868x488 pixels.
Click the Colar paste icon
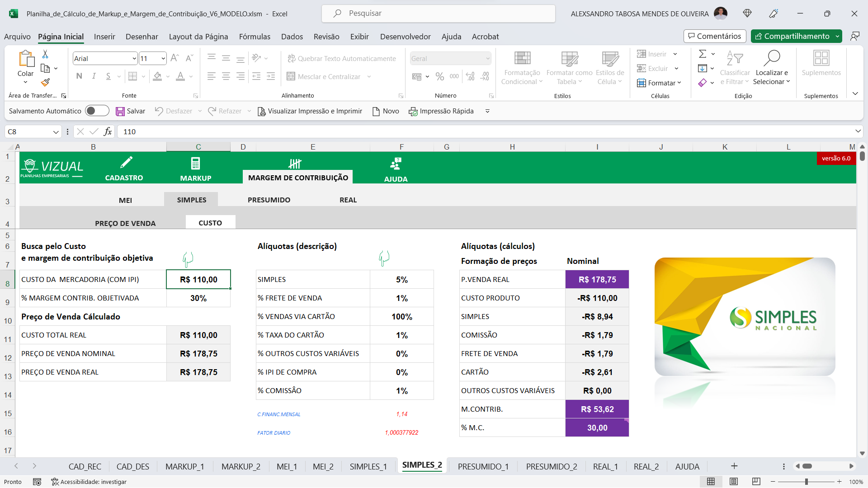coord(26,59)
